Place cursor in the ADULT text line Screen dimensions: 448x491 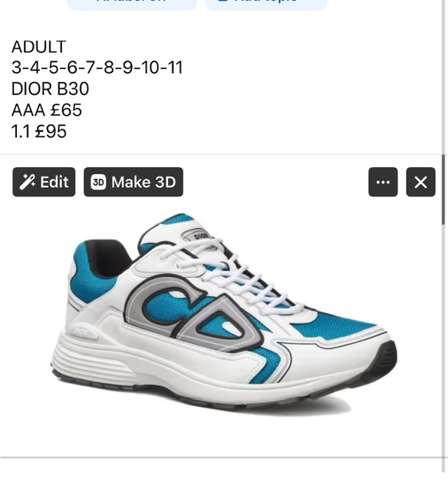[39, 47]
